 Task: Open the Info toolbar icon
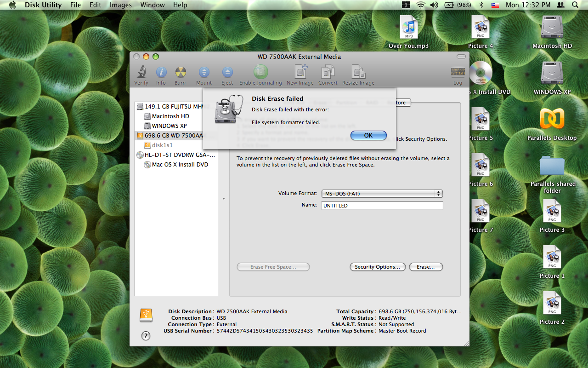click(161, 72)
